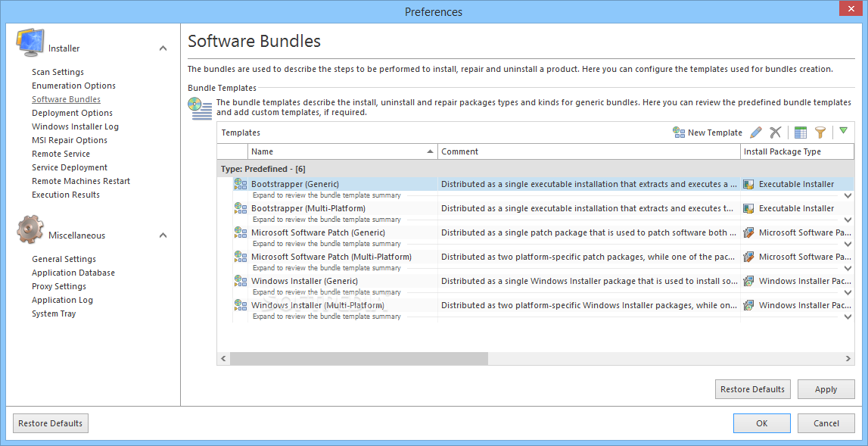Image resolution: width=868 pixels, height=446 pixels.
Task: Expand the Windows Installer (Multi-Platform) summary
Action: pos(848,317)
